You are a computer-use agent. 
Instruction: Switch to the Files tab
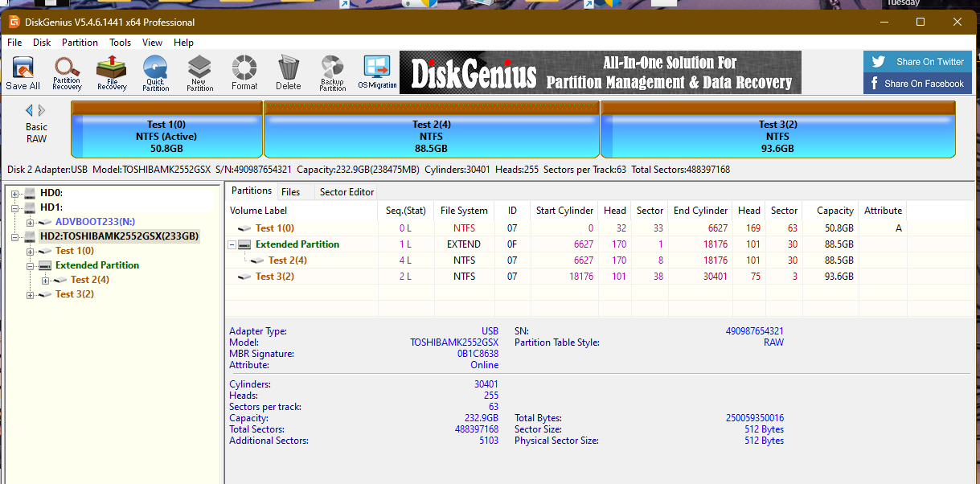point(291,192)
